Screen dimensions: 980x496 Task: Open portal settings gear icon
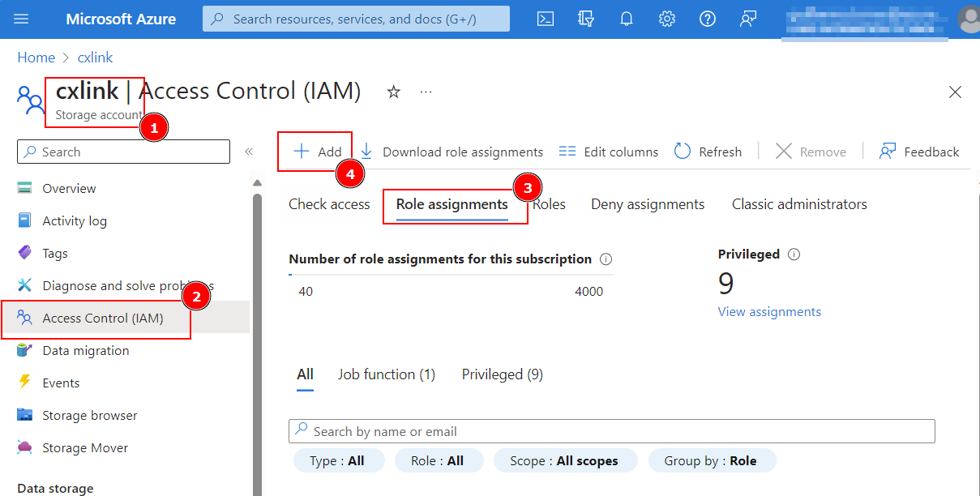tap(667, 19)
